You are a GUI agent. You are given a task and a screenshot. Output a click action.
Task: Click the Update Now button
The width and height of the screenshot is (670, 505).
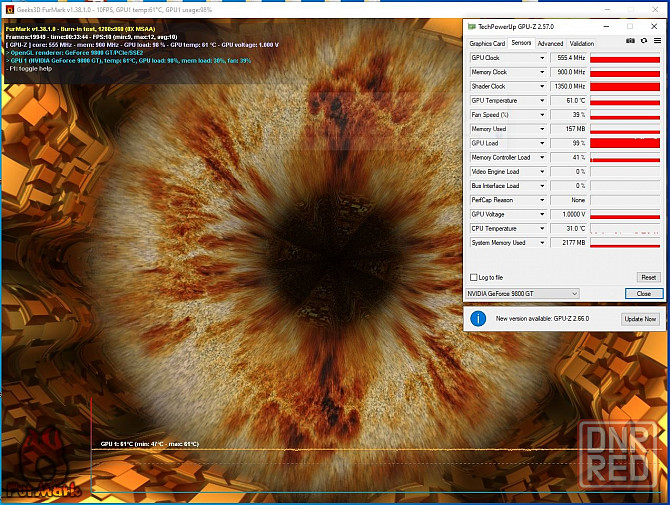pos(640,319)
